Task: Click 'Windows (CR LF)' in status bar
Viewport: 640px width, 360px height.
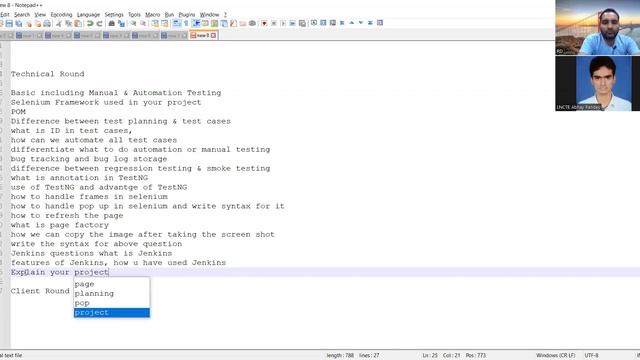Action: 555,356
